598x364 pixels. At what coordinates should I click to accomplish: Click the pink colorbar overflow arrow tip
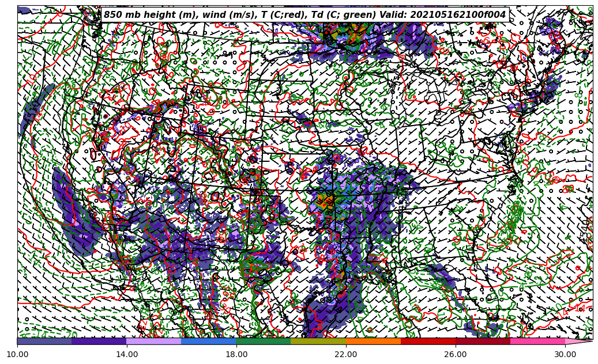click(578, 342)
